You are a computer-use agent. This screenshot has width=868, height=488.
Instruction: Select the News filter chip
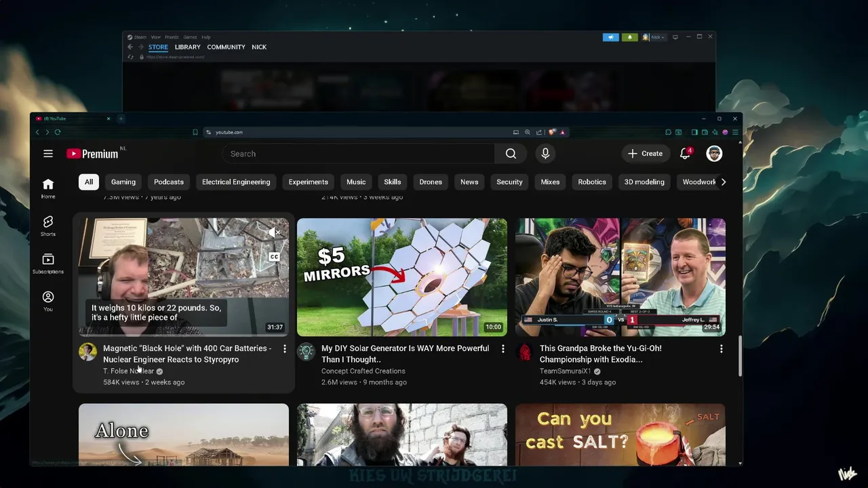point(469,182)
